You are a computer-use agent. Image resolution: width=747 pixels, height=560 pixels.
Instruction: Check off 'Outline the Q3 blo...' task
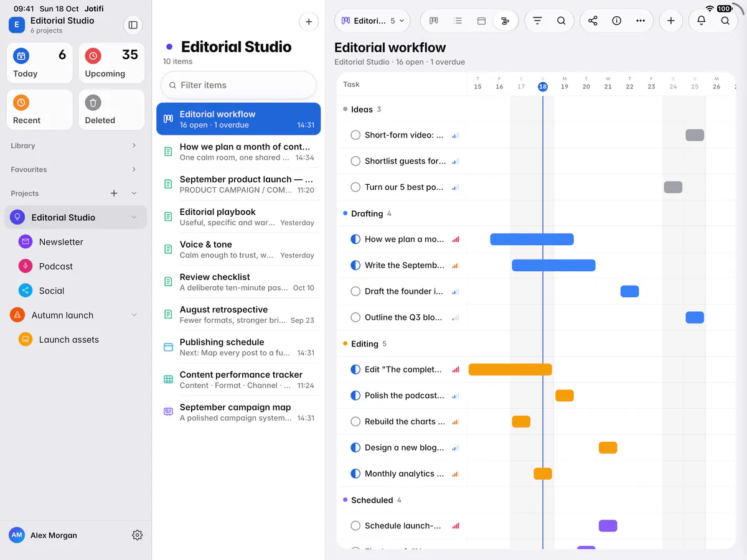pos(355,317)
